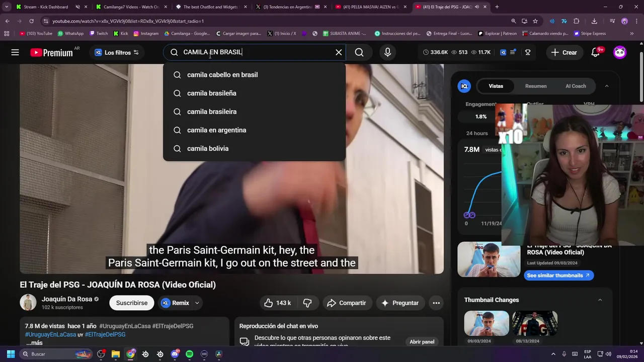Open Joaquín Da Rosa channel name link
This screenshot has width=644, height=362.
point(67,299)
